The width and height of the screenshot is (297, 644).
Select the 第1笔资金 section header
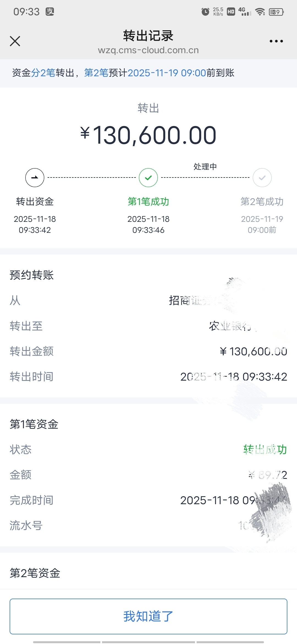(34, 424)
